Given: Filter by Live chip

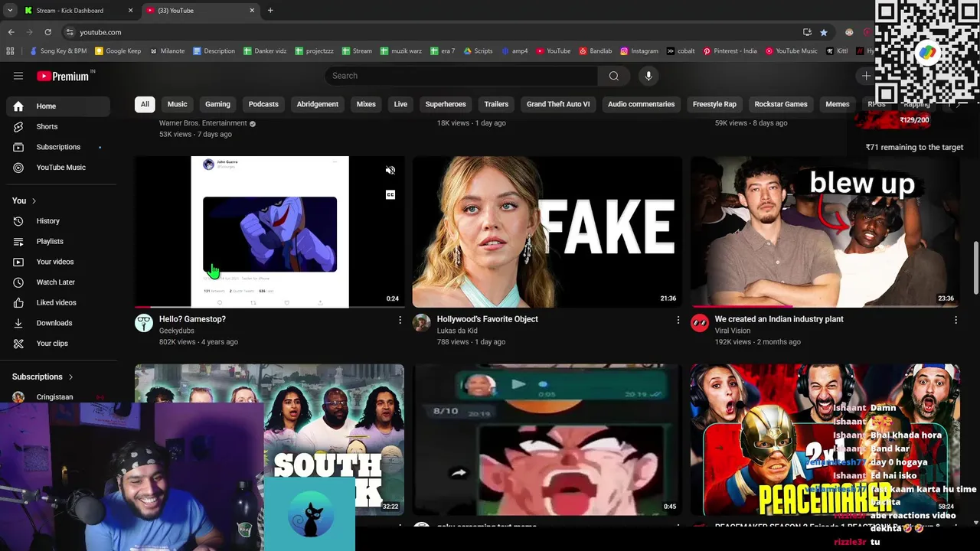Looking at the screenshot, I should coord(400,104).
